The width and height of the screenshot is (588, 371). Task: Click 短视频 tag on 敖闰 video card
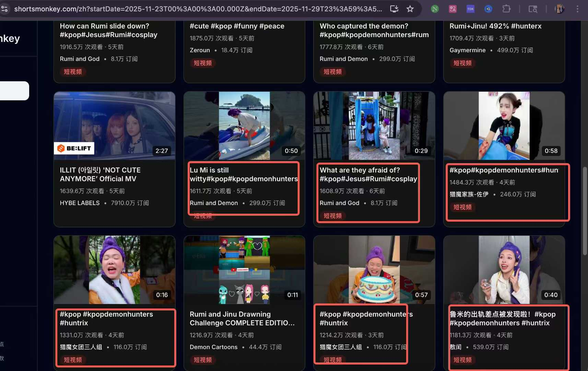[462, 360]
